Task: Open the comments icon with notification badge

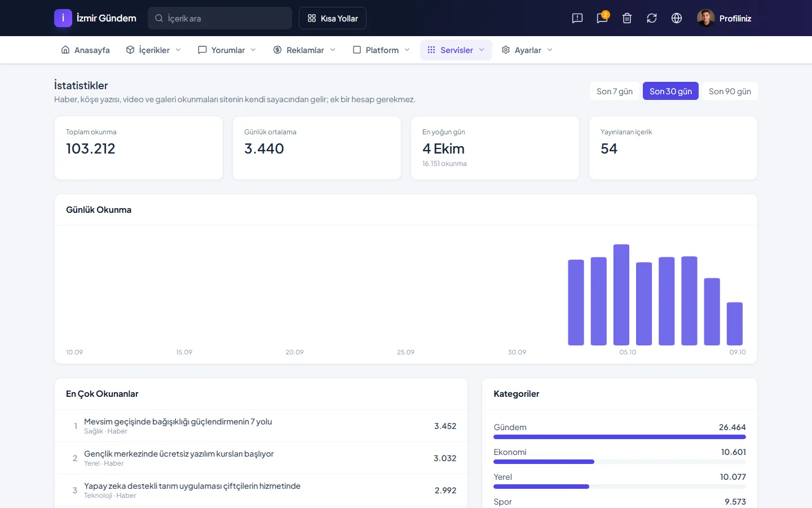Action: 602,18
